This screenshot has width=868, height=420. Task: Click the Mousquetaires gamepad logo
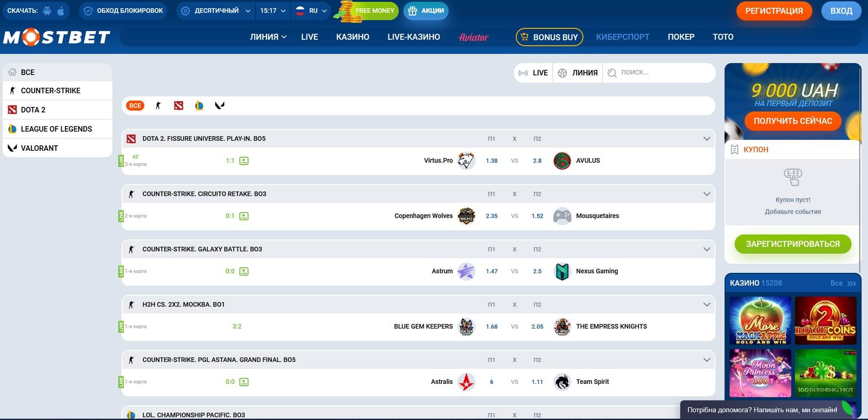[x=562, y=216]
